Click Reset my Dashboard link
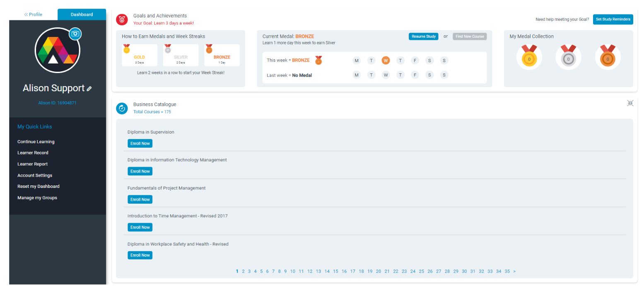Screen dimensions: 644x292 click(39, 186)
